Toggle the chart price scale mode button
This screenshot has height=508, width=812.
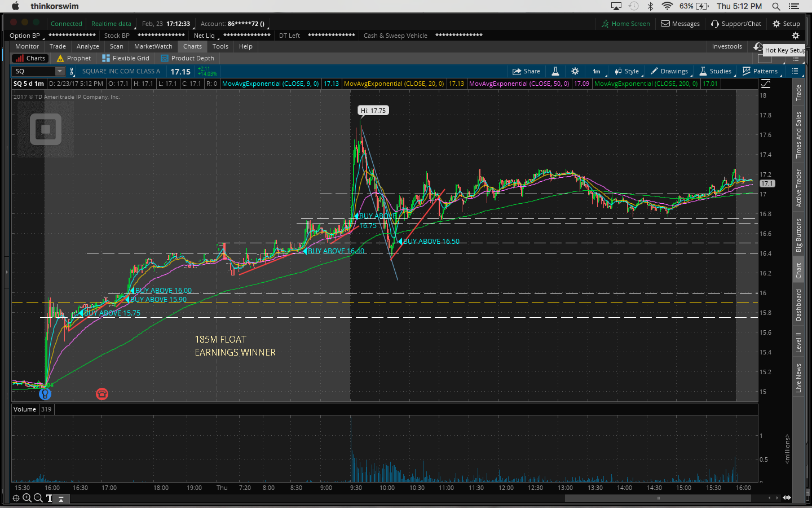(x=766, y=84)
